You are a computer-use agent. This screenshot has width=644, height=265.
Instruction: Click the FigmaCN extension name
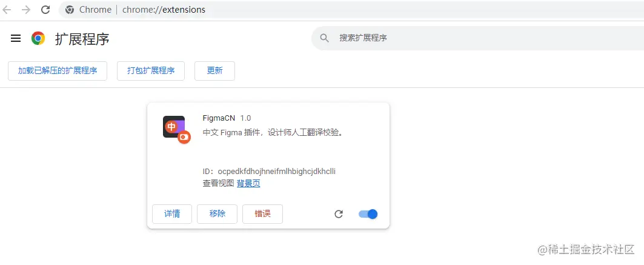(x=219, y=118)
